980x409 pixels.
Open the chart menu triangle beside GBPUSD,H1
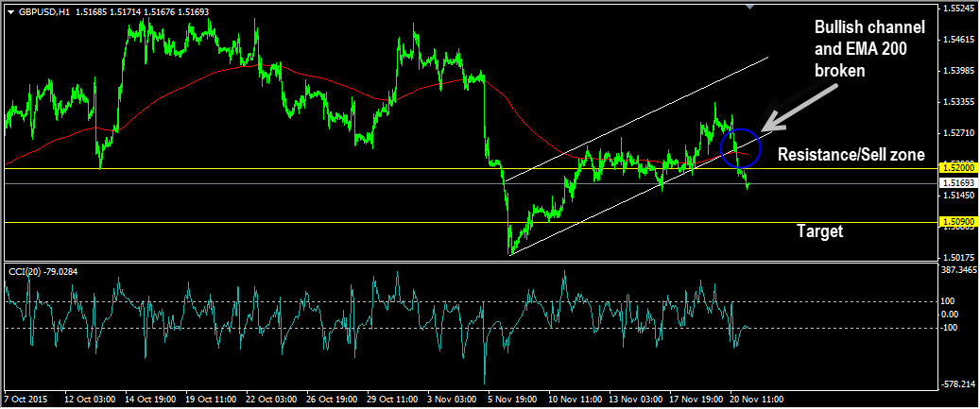[x=9, y=11]
